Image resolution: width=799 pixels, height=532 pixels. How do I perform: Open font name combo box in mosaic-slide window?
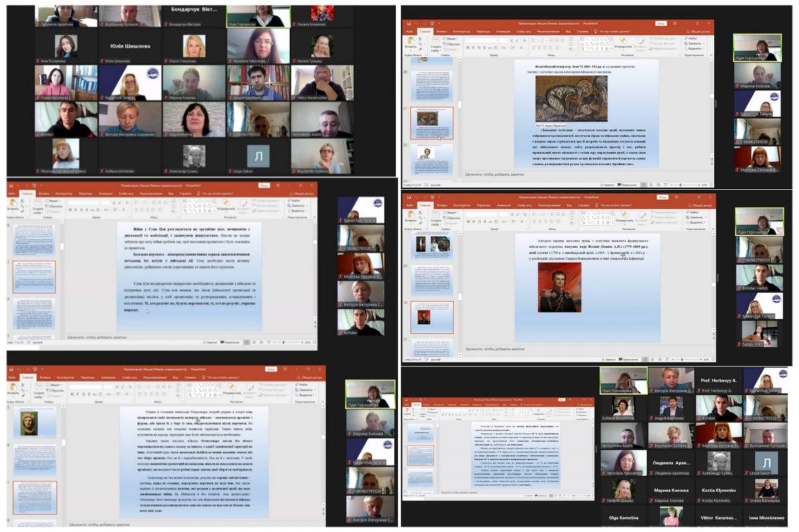tap(481, 40)
